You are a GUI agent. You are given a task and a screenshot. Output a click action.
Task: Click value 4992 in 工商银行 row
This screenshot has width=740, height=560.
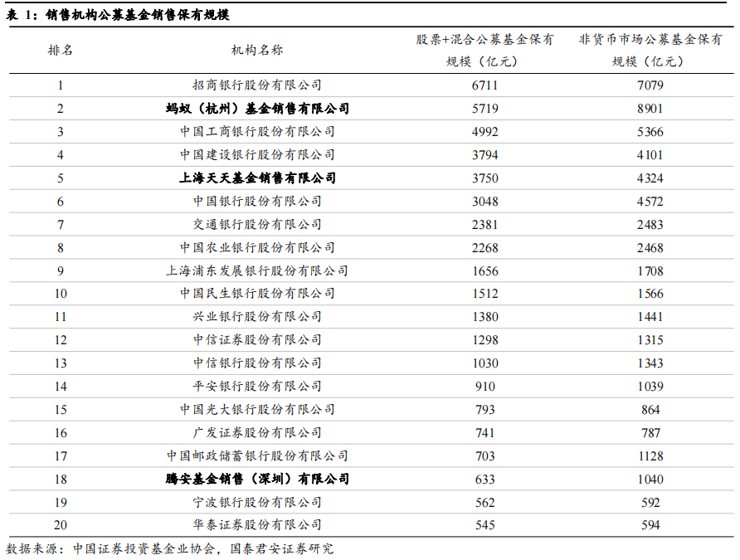click(x=484, y=132)
